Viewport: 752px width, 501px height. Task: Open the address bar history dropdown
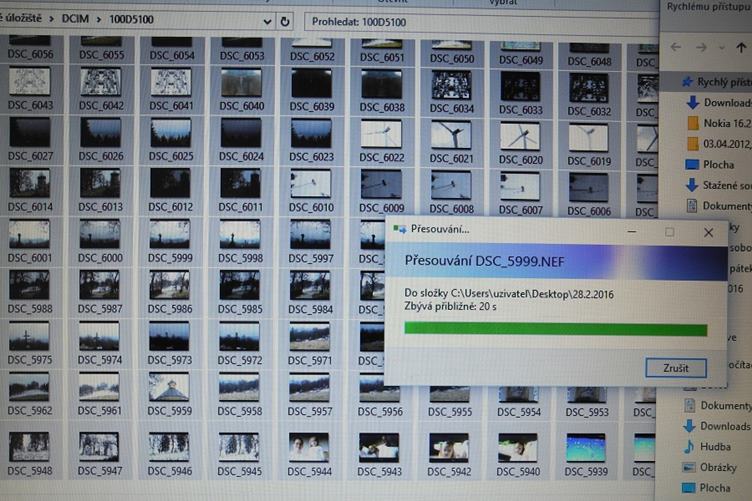pos(268,22)
